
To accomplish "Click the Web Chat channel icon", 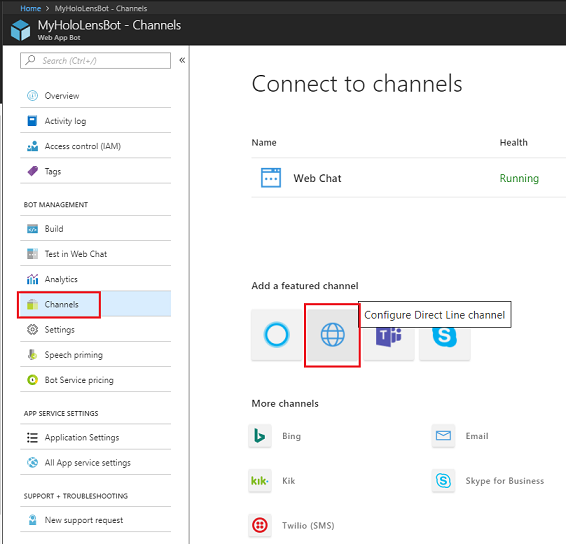I will tap(271, 178).
